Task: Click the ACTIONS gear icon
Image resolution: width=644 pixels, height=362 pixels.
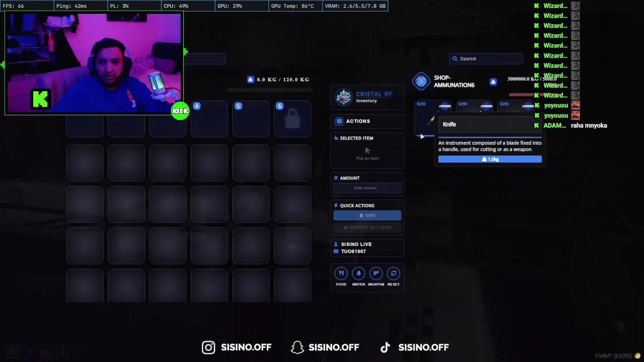Action: coord(339,121)
